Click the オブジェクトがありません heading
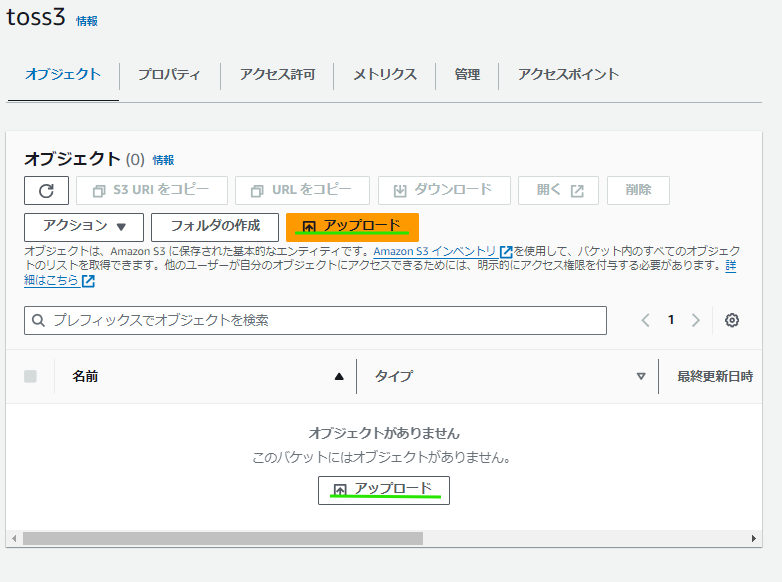The height and width of the screenshot is (582, 782). coord(384,433)
